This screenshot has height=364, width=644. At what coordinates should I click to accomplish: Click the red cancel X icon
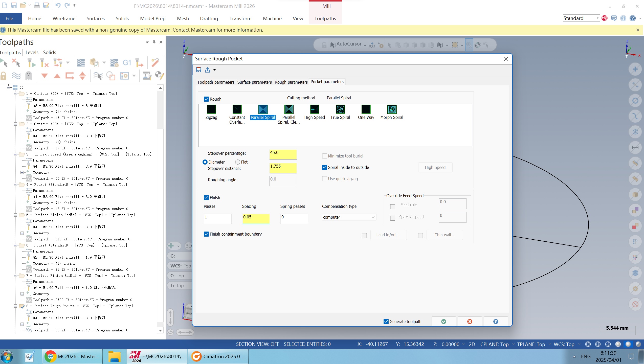click(x=470, y=321)
